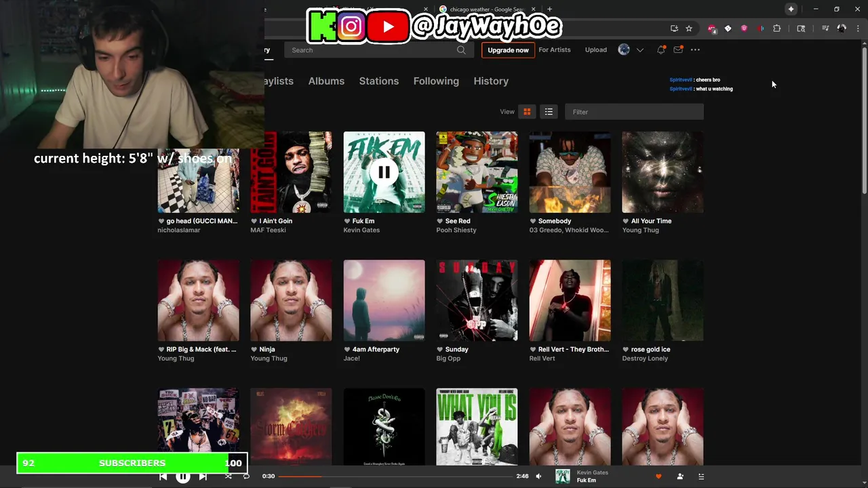This screenshot has height=488, width=868.
Task: Focus the Filter input field
Action: [634, 112]
